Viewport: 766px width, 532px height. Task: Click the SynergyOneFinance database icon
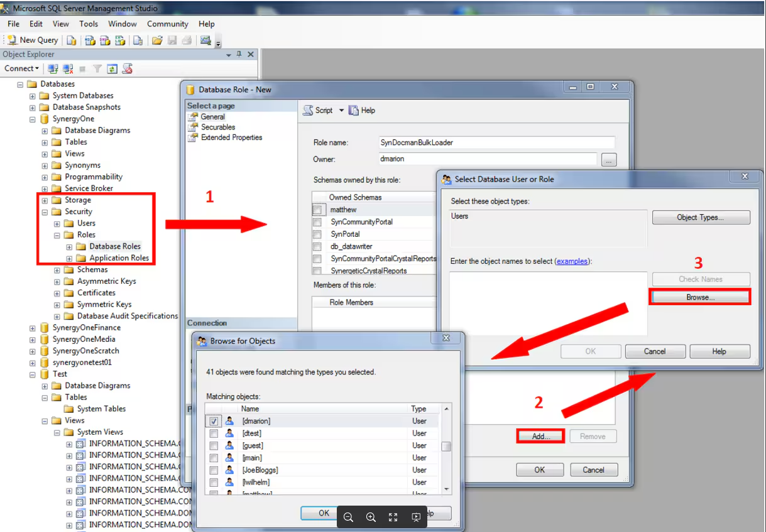click(x=45, y=328)
